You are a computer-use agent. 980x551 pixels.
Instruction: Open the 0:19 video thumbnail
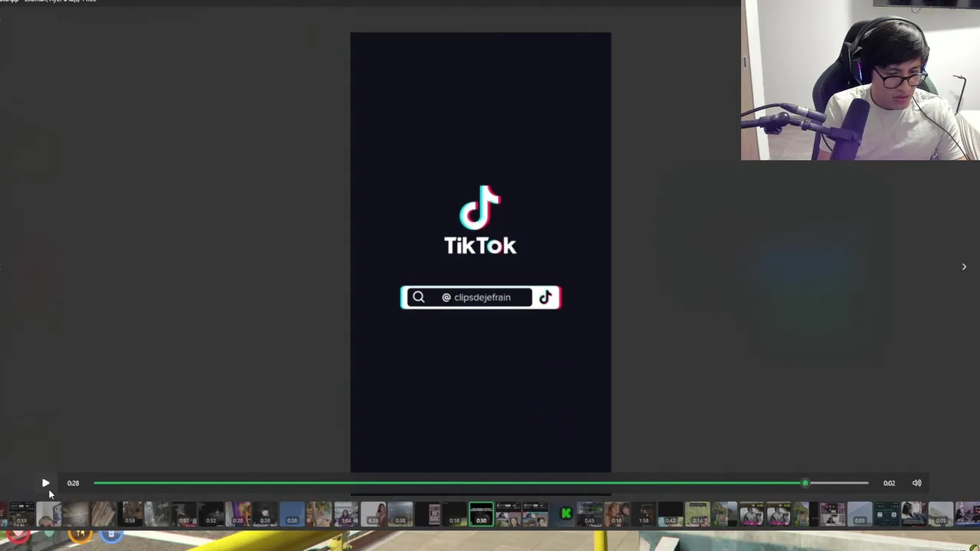(21, 514)
